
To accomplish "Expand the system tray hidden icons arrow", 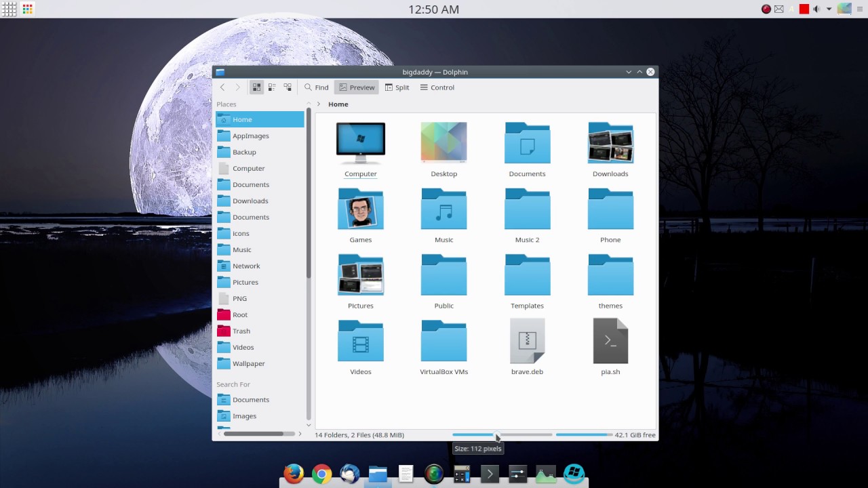I will 829,9.
